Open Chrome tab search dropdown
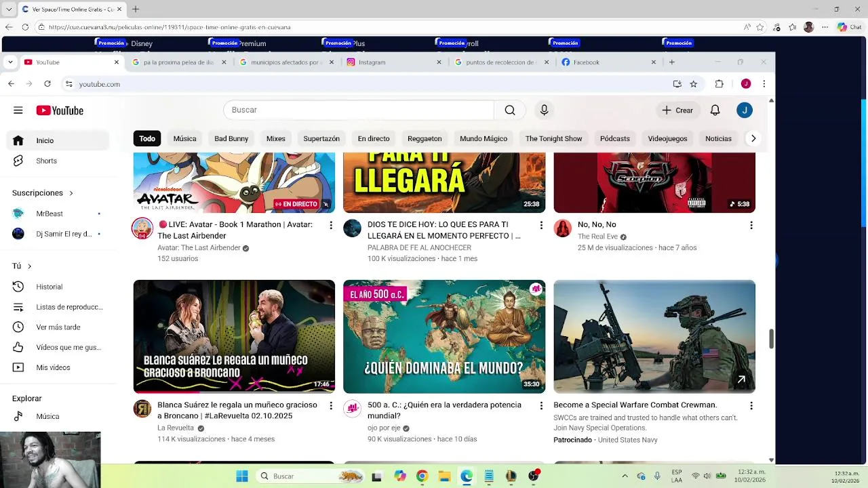The image size is (868, 488). [10, 62]
